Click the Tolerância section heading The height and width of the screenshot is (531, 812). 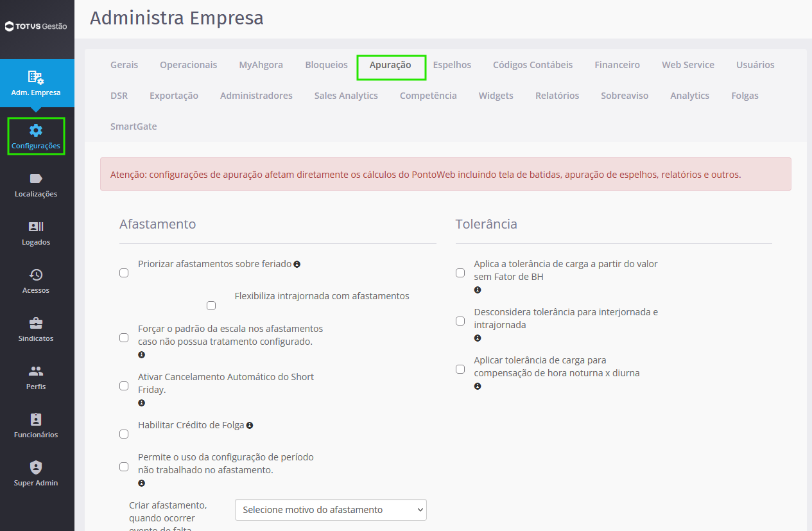(x=487, y=224)
